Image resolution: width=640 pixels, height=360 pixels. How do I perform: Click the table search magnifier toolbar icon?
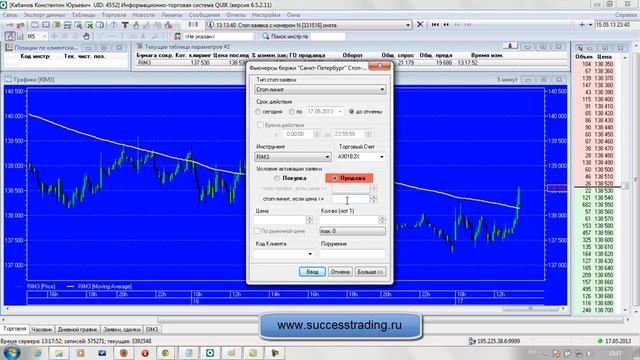click(x=78, y=25)
